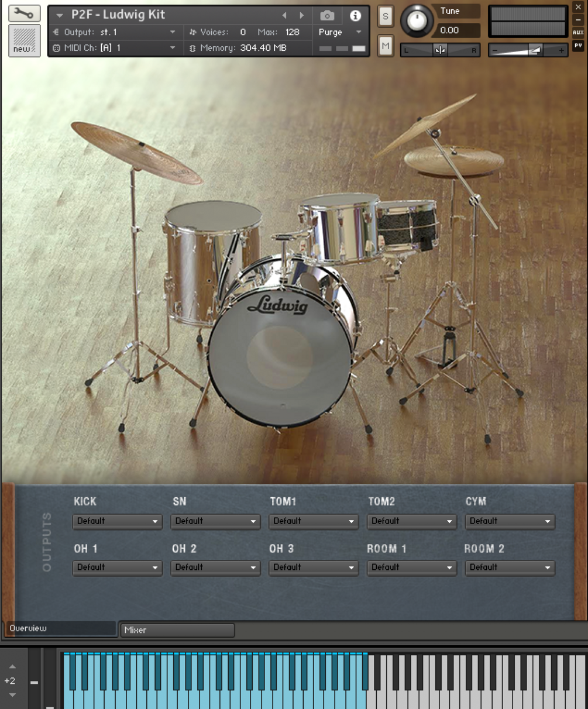Image resolution: width=588 pixels, height=709 pixels.
Task: Open the KICK output dropdown
Action: click(x=117, y=521)
